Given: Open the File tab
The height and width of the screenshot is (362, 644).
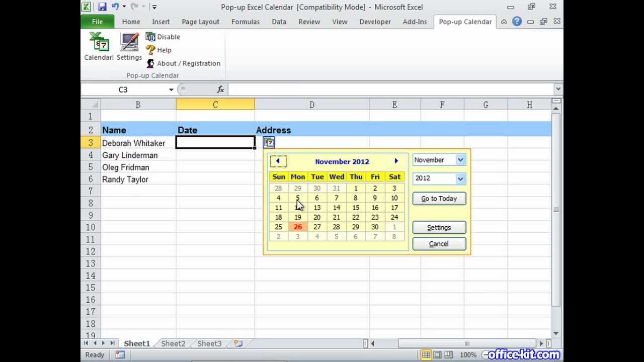Looking at the screenshot, I should [97, 22].
